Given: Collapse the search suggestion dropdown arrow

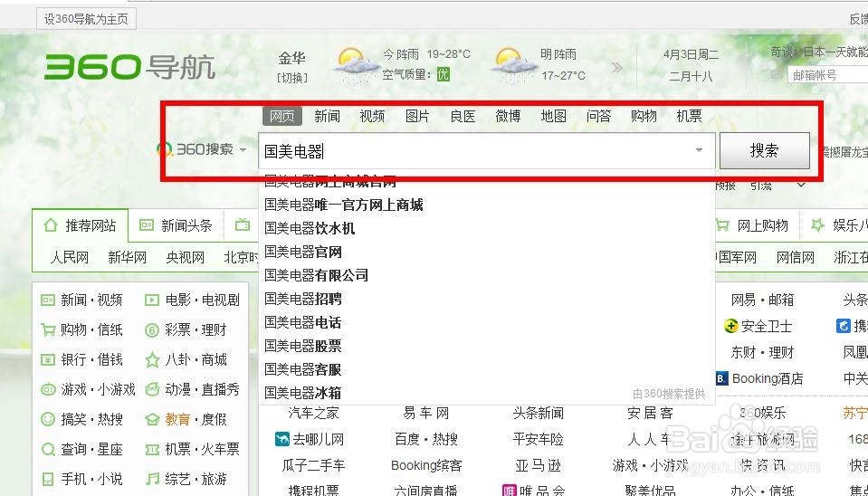Looking at the screenshot, I should point(699,150).
